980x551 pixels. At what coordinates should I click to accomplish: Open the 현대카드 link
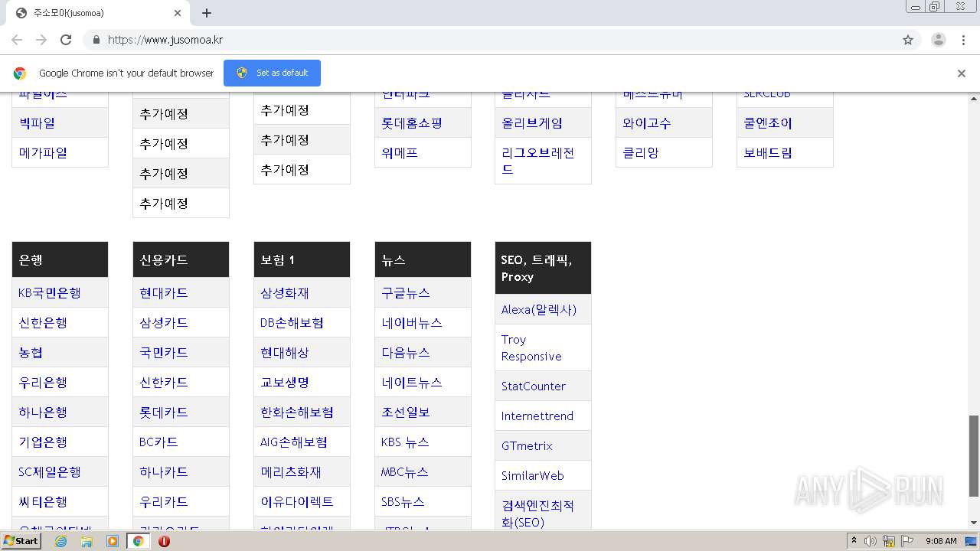point(164,292)
